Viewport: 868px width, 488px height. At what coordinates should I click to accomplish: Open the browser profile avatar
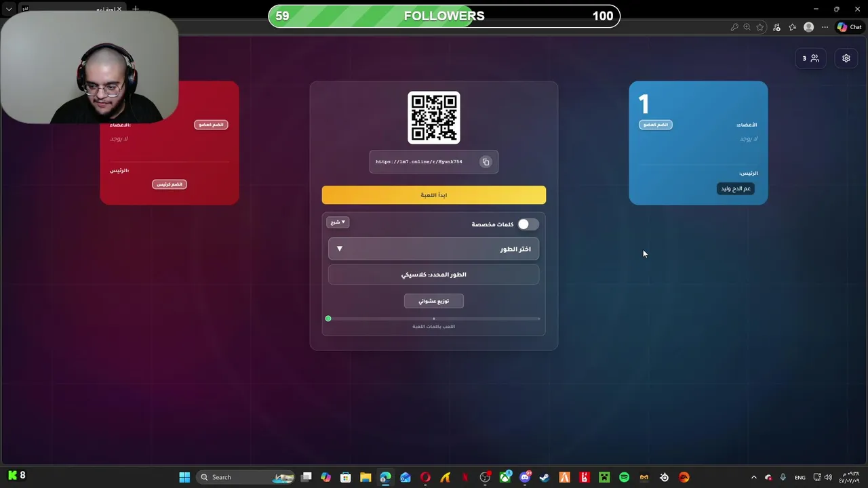pyautogui.click(x=808, y=27)
